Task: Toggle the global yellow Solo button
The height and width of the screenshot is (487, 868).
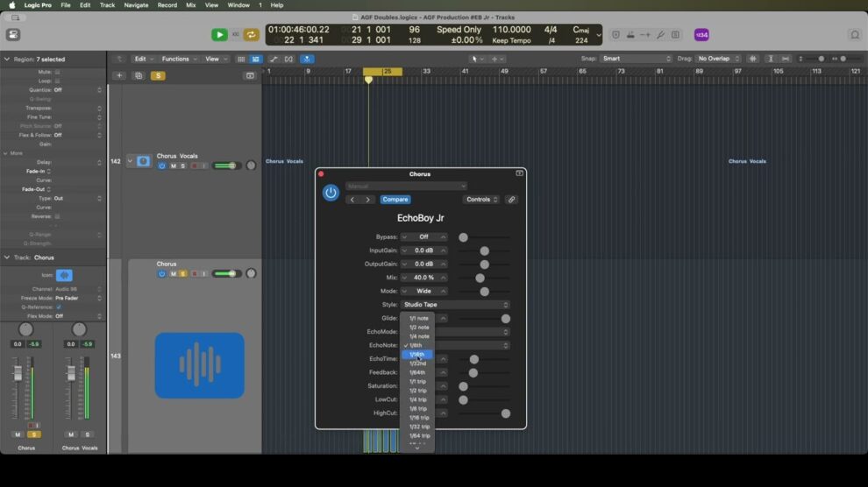Action: [x=158, y=76]
